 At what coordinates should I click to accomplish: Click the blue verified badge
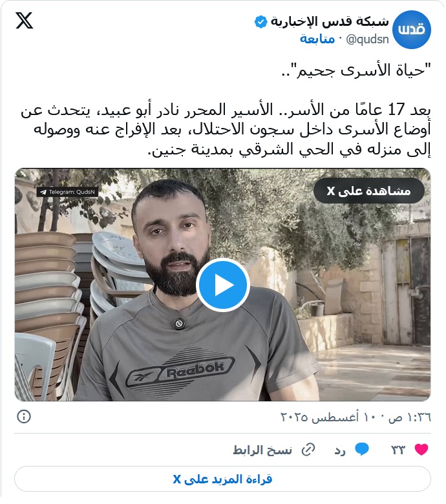[260, 22]
